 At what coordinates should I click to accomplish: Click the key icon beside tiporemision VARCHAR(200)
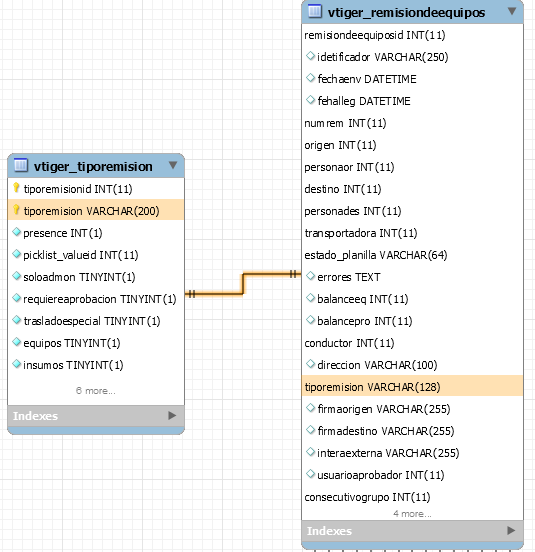16,210
